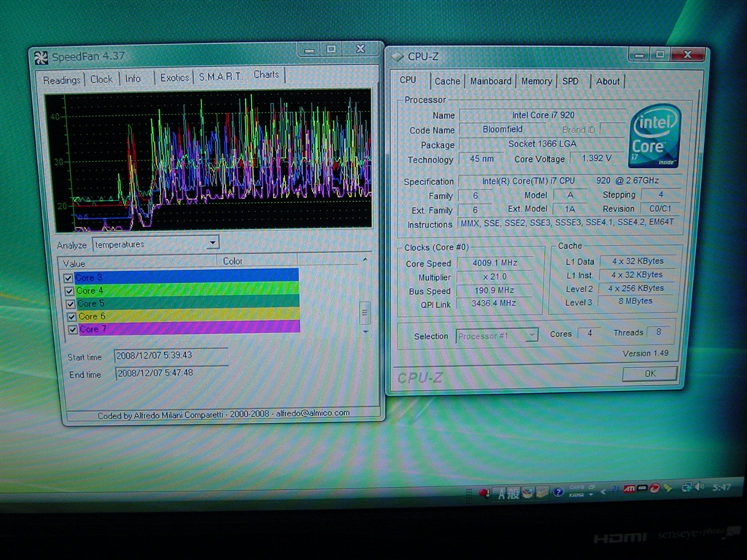This screenshot has width=747, height=560.
Task: Click the core list scrollbar up arrow
Action: (x=365, y=259)
